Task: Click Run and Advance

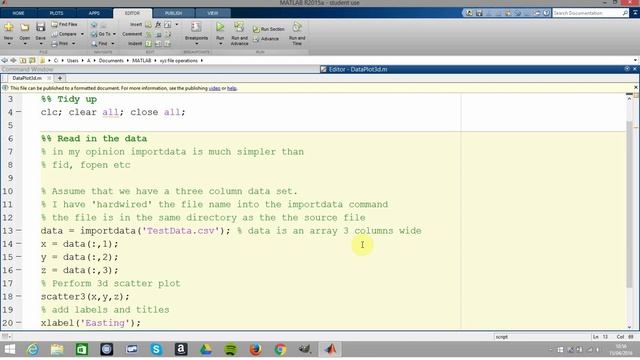Action: [x=239, y=33]
